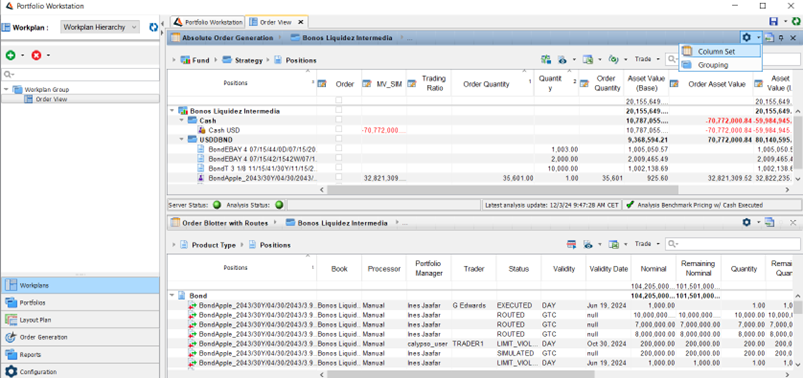Tick the Order checkbox for USDDBND row

tap(339, 139)
